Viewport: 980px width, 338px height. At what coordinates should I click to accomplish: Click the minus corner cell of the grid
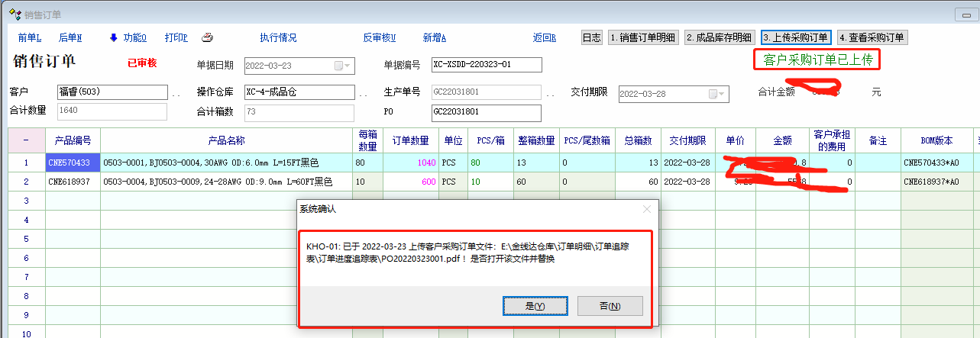tap(27, 141)
